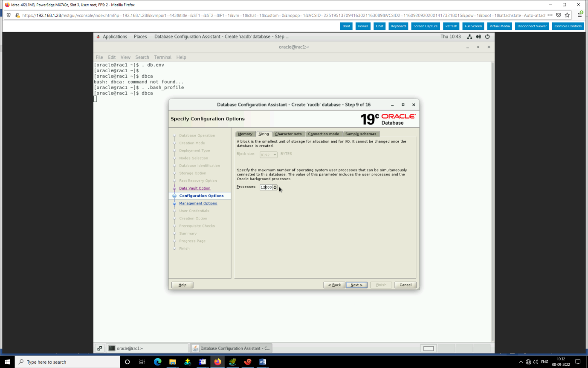Select Database Configuration Assistant in GNOME taskbar
This screenshot has height=368, width=588.
[231, 348]
